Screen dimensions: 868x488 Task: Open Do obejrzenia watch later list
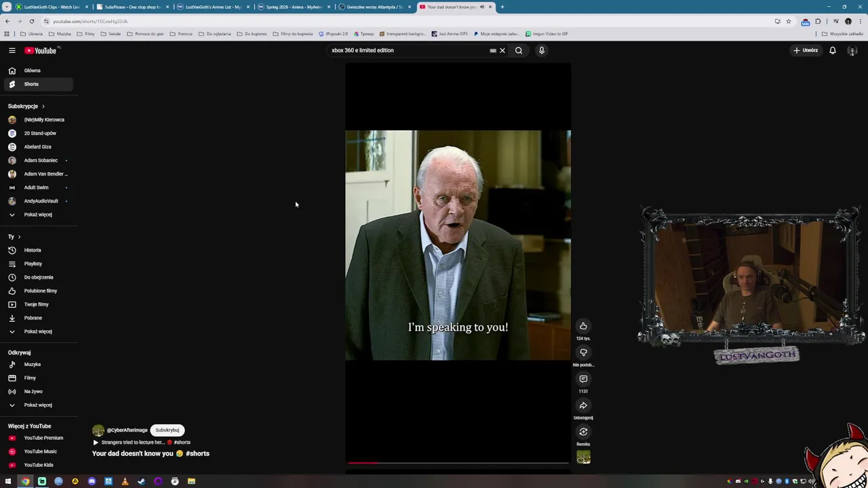pyautogui.click(x=39, y=277)
